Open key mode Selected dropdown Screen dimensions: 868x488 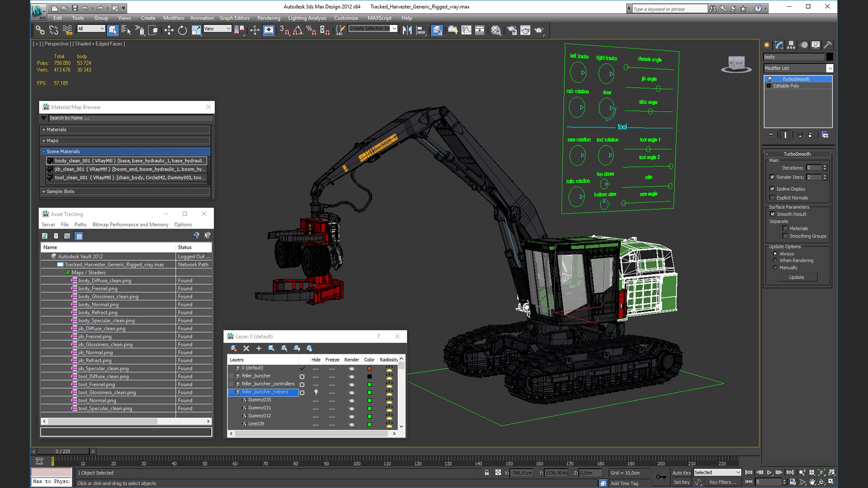(717, 473)
